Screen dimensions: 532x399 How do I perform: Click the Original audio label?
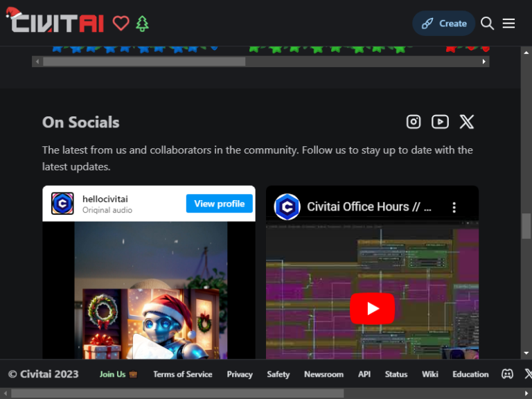[107, 210]
